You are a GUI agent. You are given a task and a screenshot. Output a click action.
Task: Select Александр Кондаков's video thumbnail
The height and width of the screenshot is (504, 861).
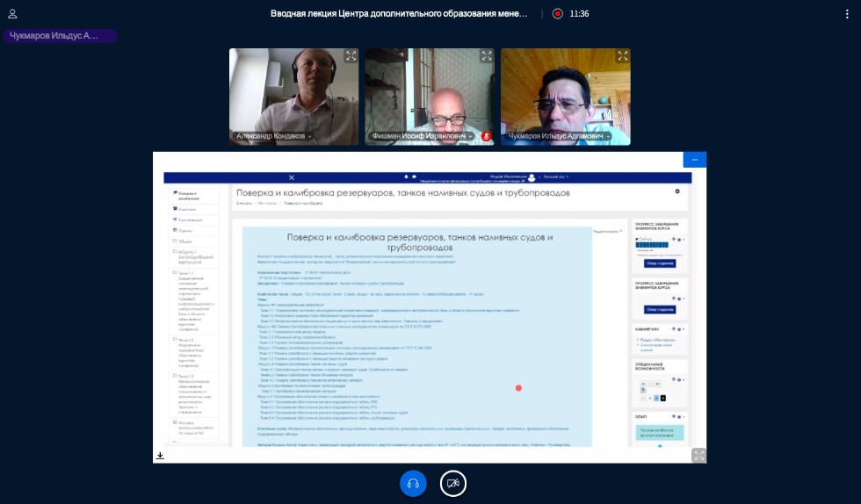293,92
